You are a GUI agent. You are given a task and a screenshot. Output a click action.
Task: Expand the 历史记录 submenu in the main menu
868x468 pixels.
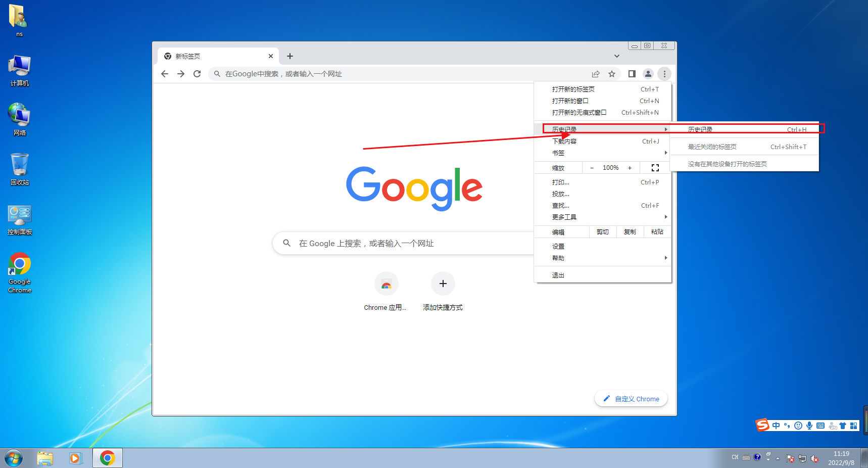[603, 129]
